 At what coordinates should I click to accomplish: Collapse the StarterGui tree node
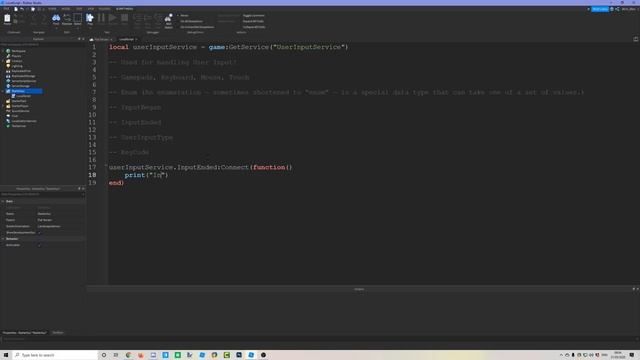point(3,91)
